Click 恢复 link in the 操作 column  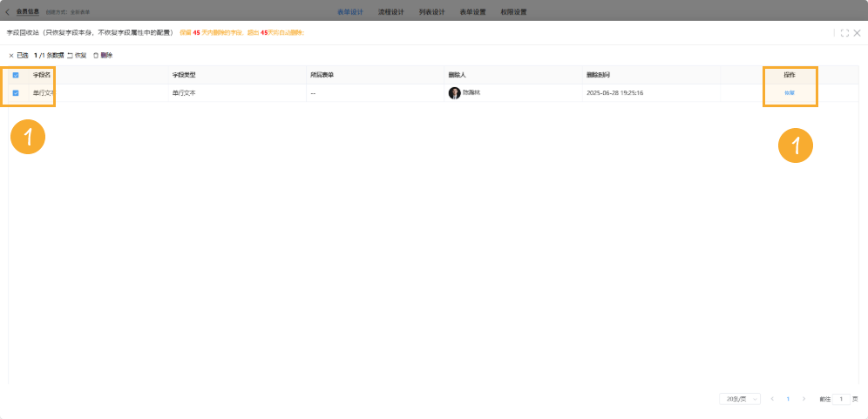click(790, 93)
